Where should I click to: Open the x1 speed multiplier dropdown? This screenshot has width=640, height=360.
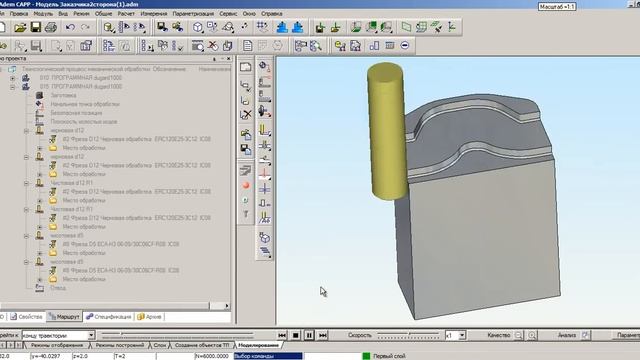462,336
